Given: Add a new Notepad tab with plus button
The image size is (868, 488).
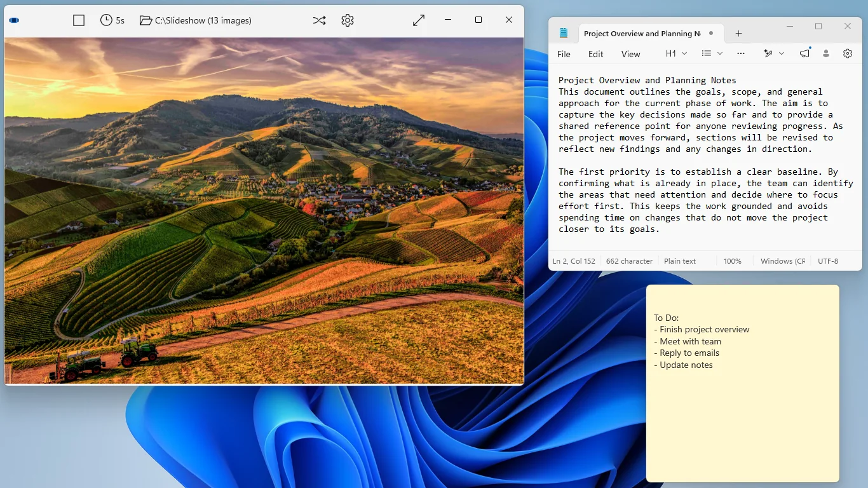Looking at the screenshot, I should 738,33.
